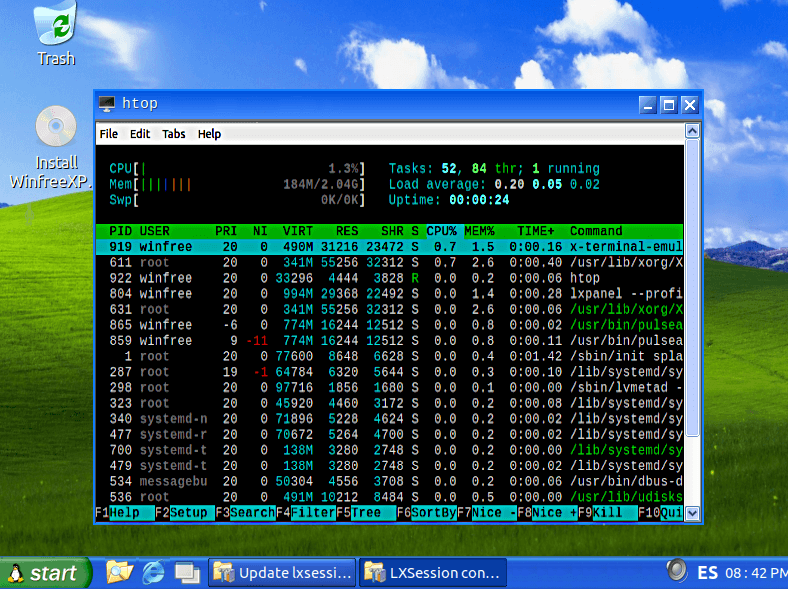Screen dimensions: 788x589
Task: Sort by the RES column header
Action: 347,231
